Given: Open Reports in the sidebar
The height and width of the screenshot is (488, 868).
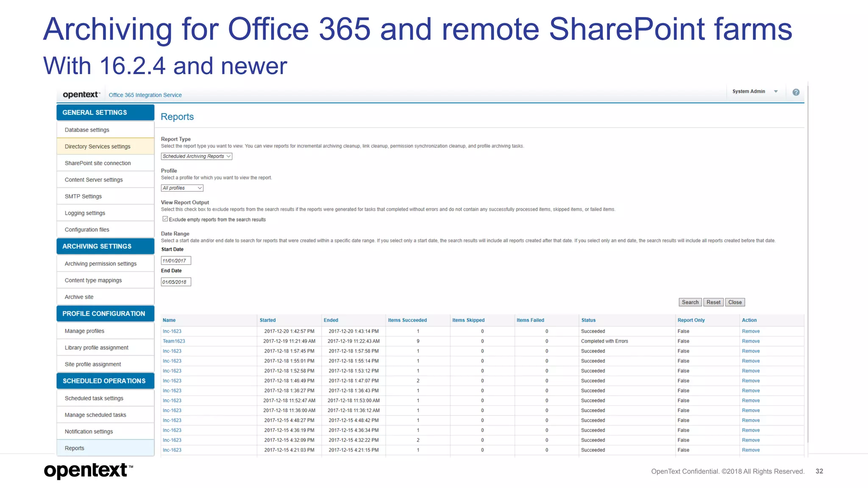Looking at the screenshot, I should [106, 448].
